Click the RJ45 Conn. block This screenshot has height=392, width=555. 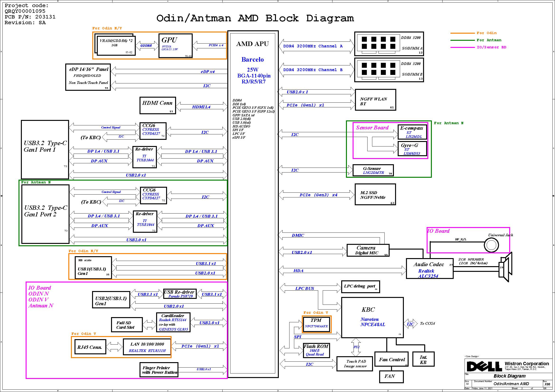tap(90, 347)
